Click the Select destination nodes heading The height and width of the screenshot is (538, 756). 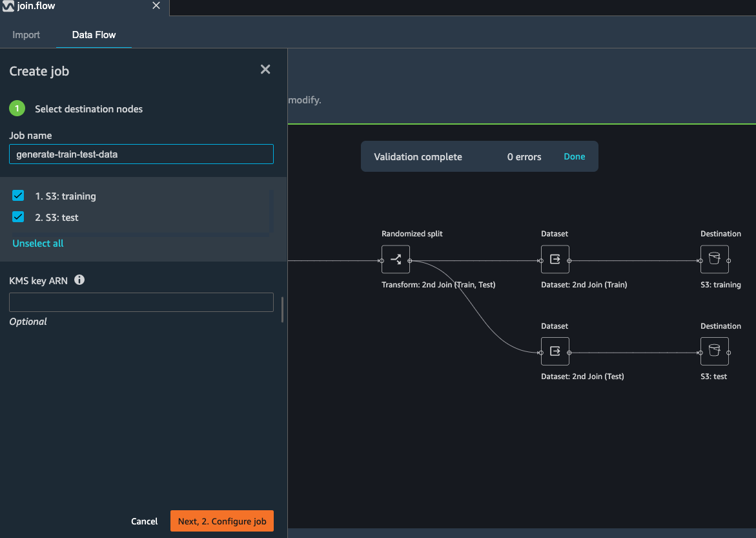pyautogui.click(x=88, y=109)
